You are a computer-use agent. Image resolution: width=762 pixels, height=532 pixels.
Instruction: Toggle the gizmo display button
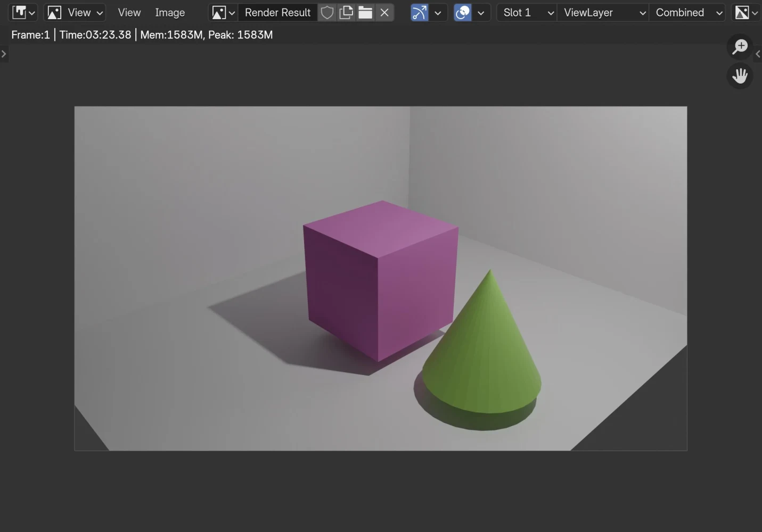420,12
